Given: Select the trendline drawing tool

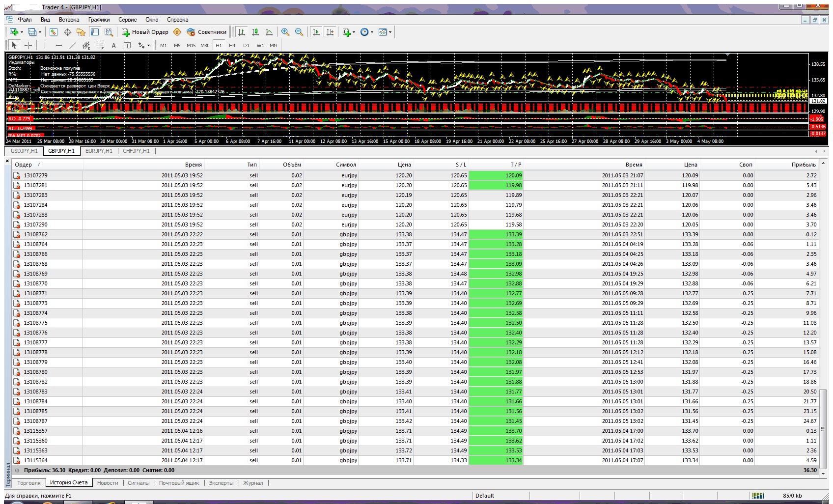Looking at the screenshot, I should pos(73,45).
